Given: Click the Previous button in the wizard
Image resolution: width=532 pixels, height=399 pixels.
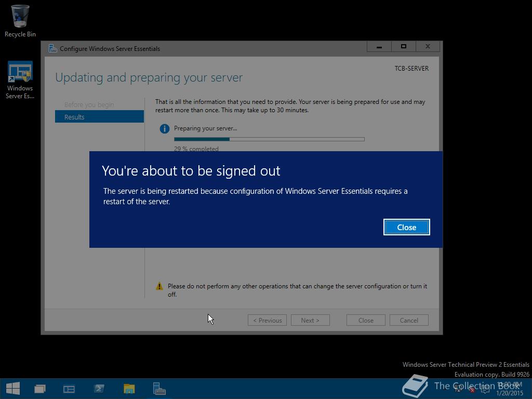Looking at the screenshot, I should pos(268,320).
